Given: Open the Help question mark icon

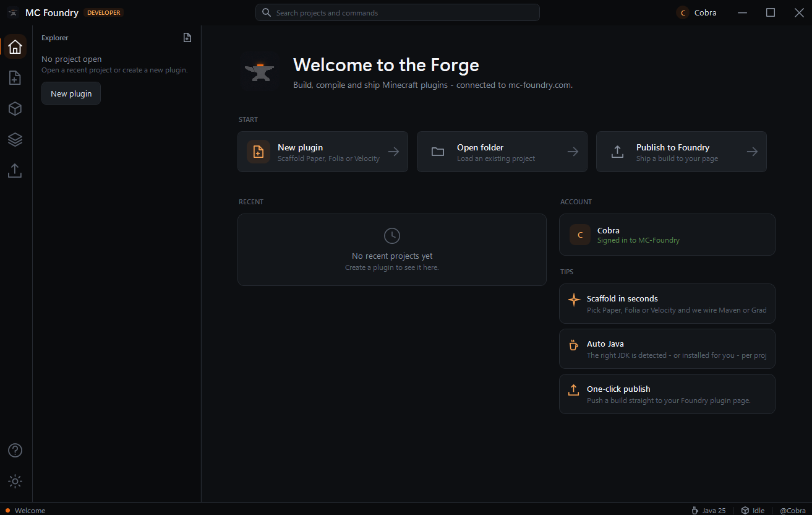Looking at the screenshot, I should point(15,450).
